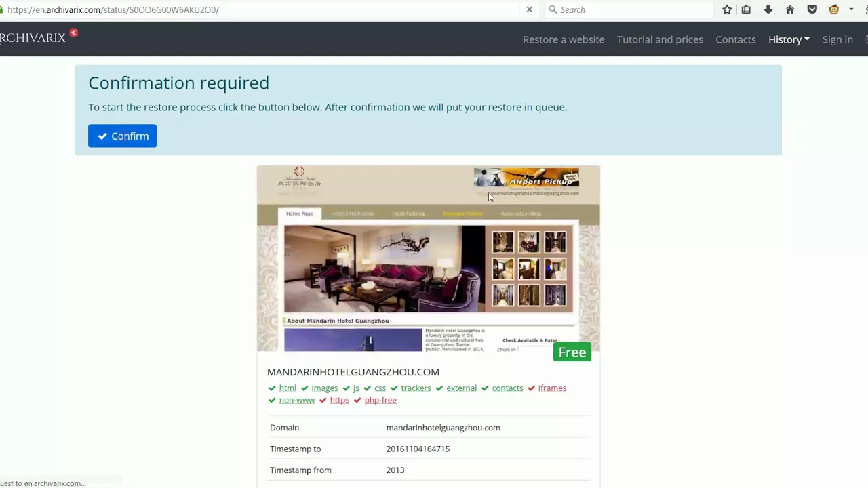Viewport: 868px width, 488px height.
Task: Open Tutorial and prices page
Action: tap(660, 39)
